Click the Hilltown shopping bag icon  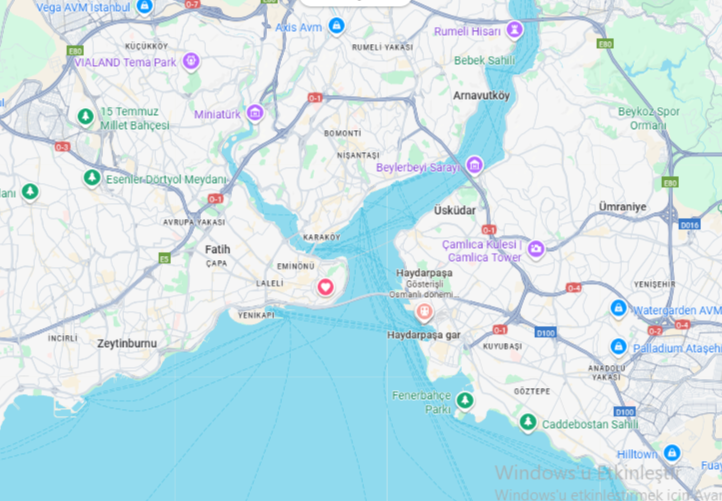(x=672, y=453)
